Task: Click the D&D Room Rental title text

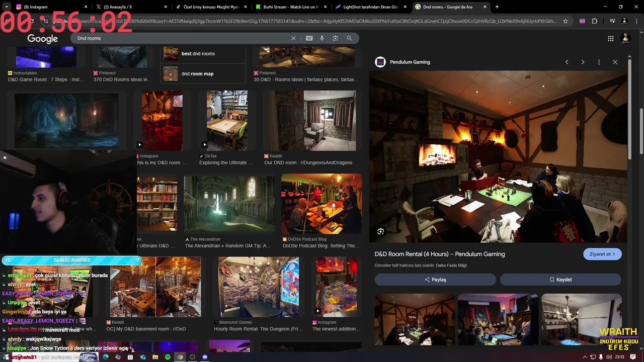Action: [439, 254]
